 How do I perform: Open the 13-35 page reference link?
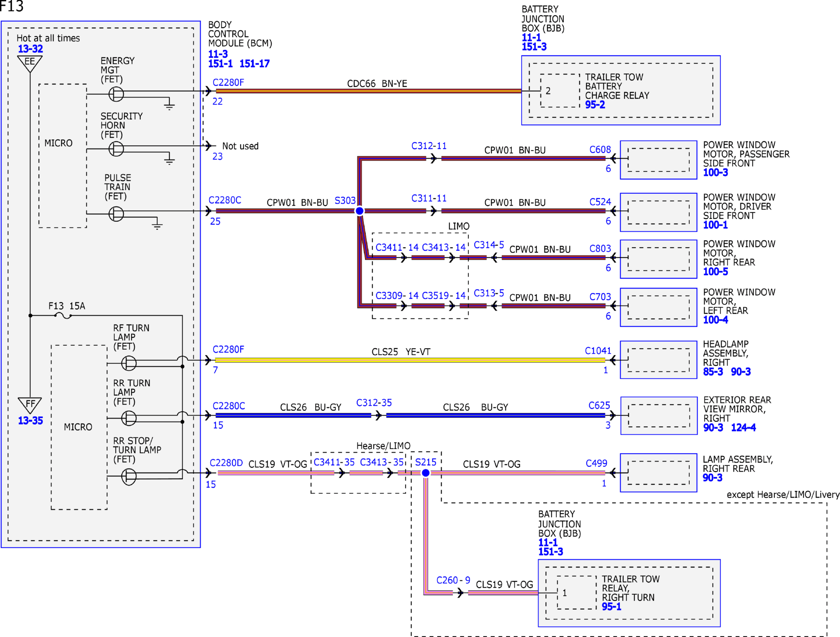click(30, 421)
